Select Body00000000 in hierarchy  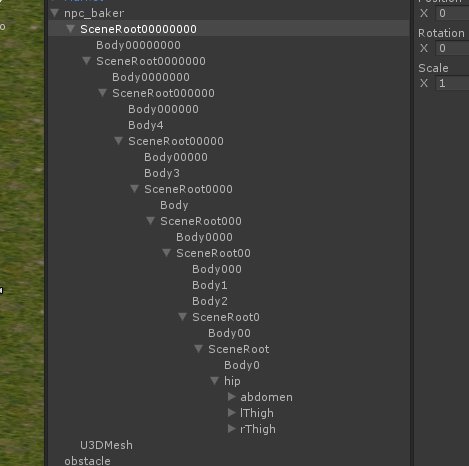click(x=138, y=45)
